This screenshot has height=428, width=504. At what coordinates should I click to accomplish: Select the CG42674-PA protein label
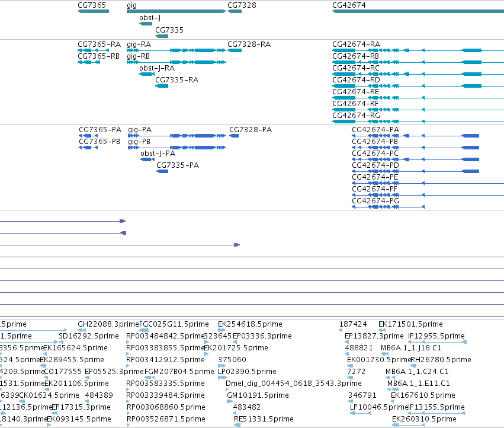[375, 130]
